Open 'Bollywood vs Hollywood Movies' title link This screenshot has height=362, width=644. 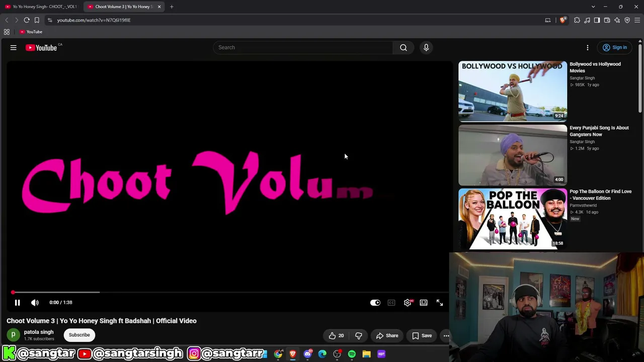tap(595, 67)
